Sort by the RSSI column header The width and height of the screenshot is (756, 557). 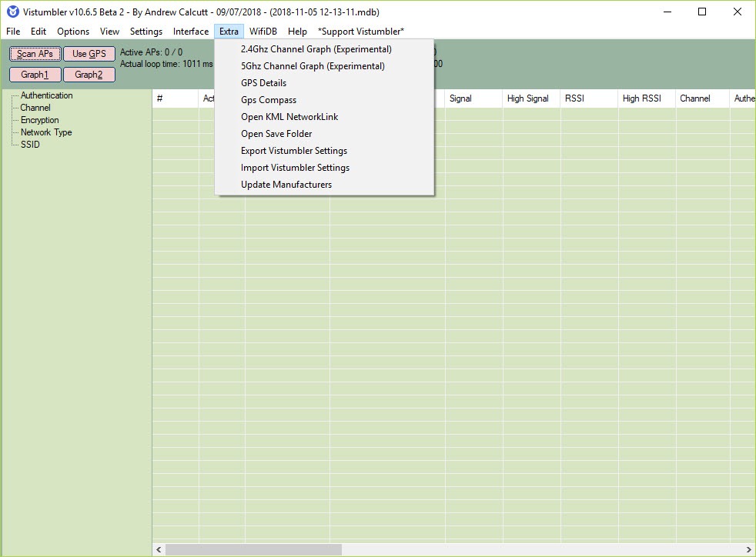[x=589, y=98]
